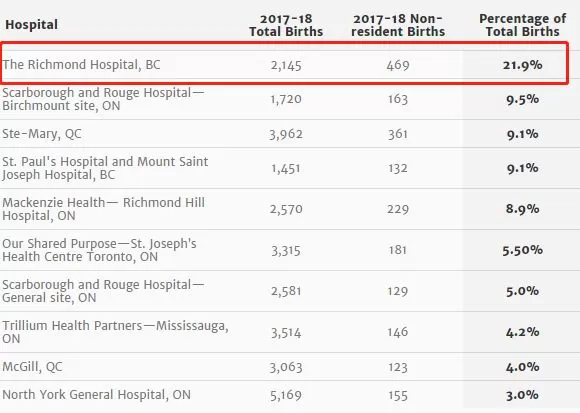Select St. Paul's Hospital and Mount Saint Joseph

tap(105, 168)
